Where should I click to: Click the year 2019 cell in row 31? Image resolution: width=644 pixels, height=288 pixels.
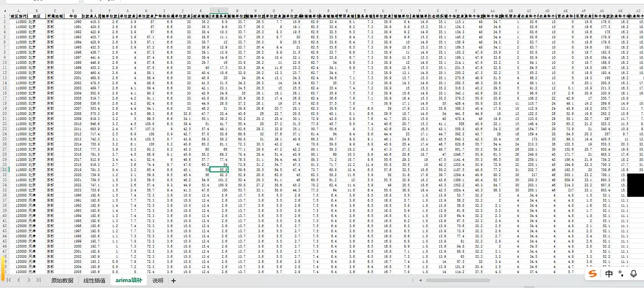click(73, 169)
